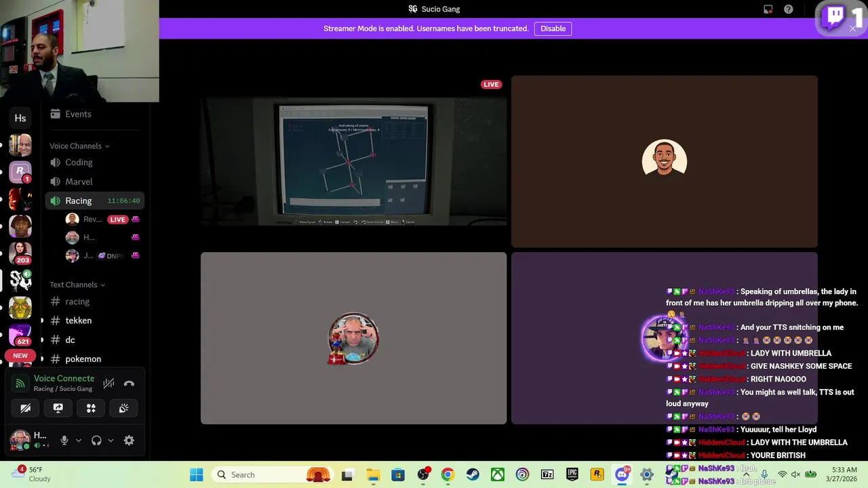Open Discord User Settings gear
Viewport: 868px width, 488px height.
[x=129, y=441]
